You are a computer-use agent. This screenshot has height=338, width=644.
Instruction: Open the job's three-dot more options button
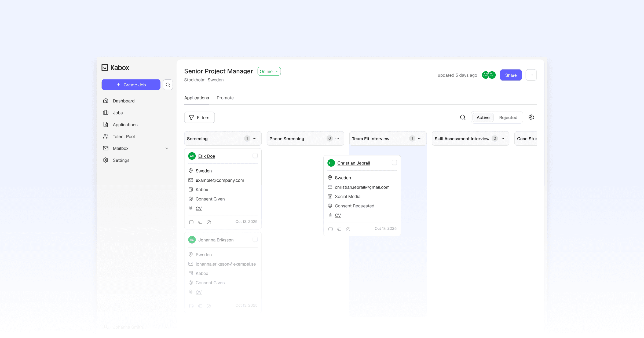tap(531, 75)
